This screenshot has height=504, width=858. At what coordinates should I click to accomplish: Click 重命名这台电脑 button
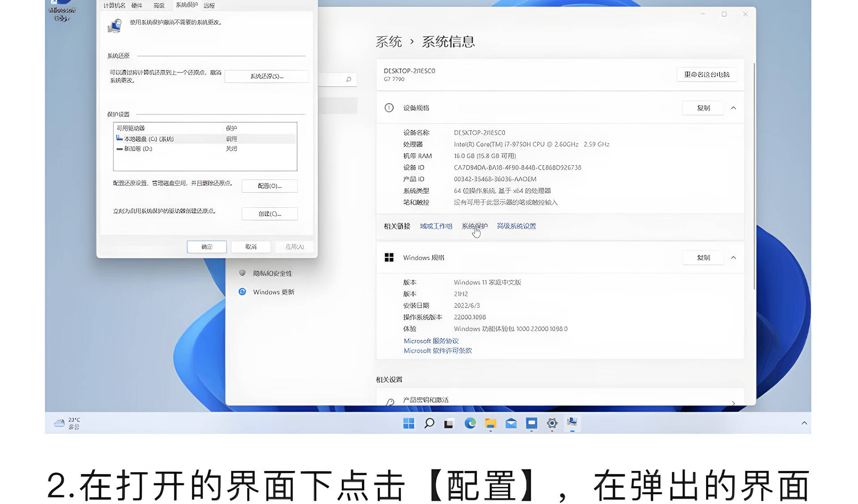[707, 75]
